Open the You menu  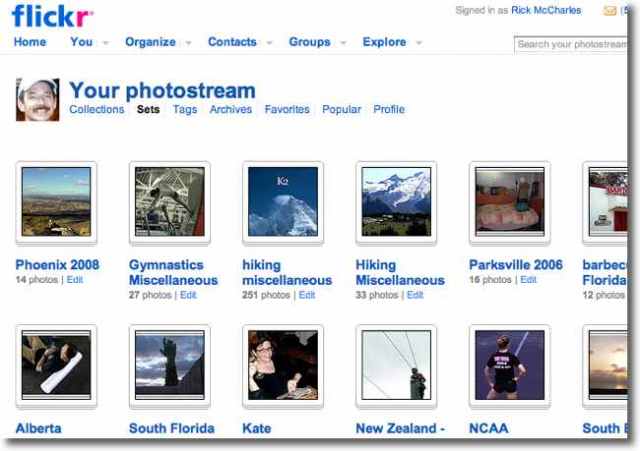(x=81, y=42)
